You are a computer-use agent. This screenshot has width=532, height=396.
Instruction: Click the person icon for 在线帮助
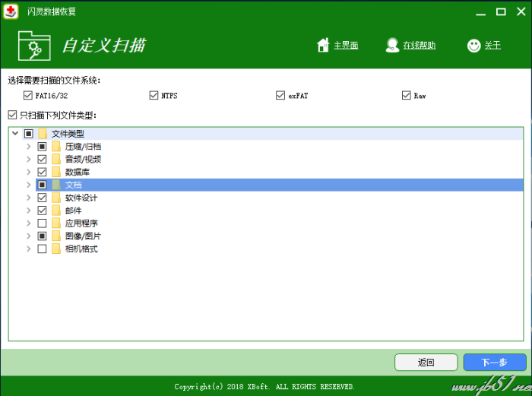tap(392, 46)
